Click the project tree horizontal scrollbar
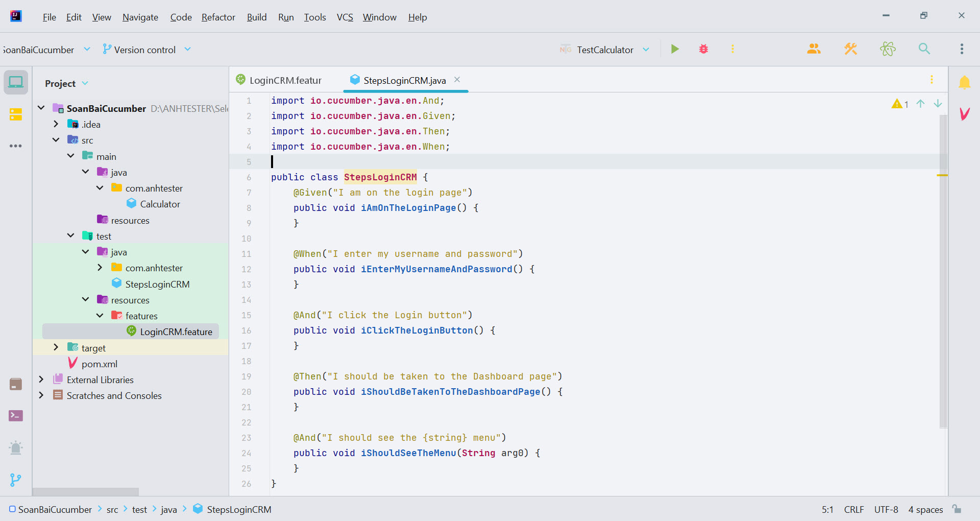Viewport: 980px width, 521px height. coord(86,491)
